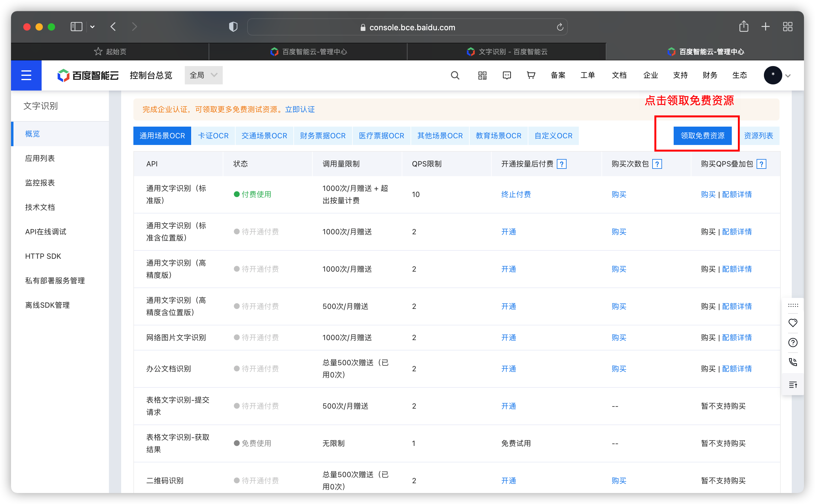Click help icon next to 购买QPS叠加包
The image size is (815, 504).
tap(761, 164)
